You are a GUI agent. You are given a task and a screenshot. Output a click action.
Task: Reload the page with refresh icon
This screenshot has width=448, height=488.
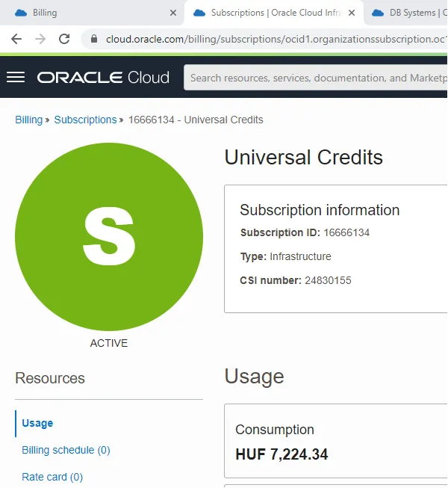(x=64, y=39)
